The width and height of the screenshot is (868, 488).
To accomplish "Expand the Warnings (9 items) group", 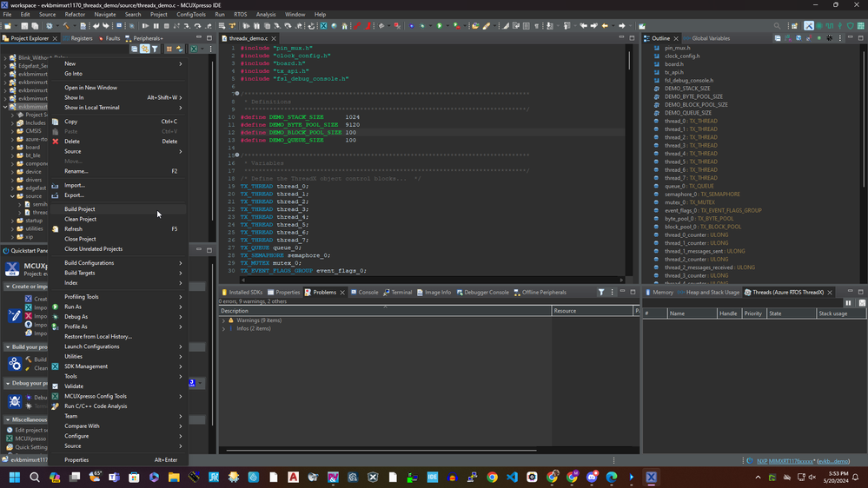I will (224, 320).
